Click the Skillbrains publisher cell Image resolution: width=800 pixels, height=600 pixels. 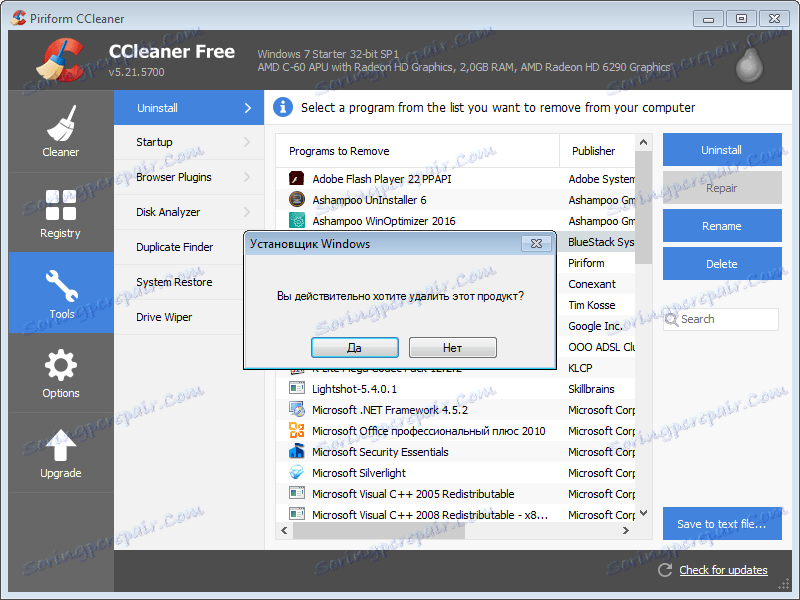[x=591, y=389]
